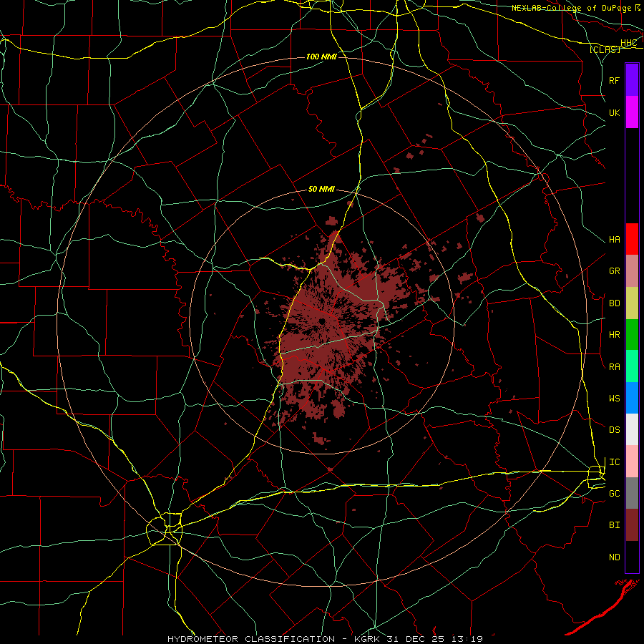Screen dimensions: 644x644
Task: Click the BD legend label
Action: coord(614,303)
